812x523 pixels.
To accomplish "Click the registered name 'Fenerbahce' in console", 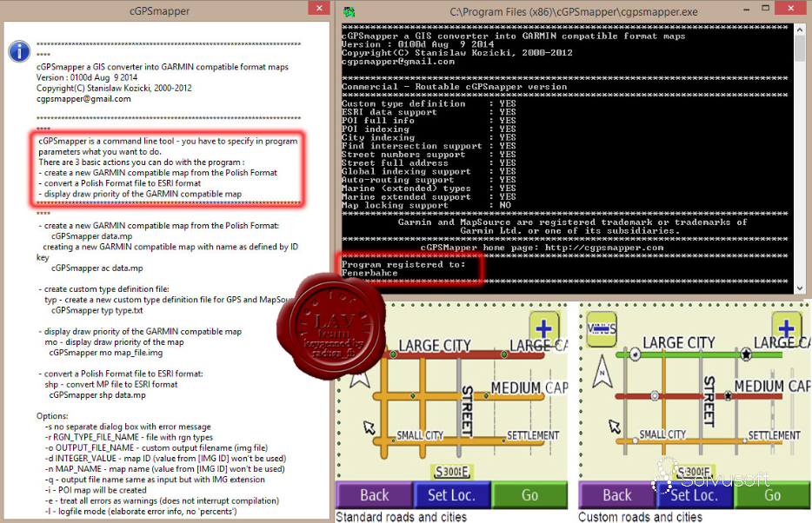I will tap(369, 273).
